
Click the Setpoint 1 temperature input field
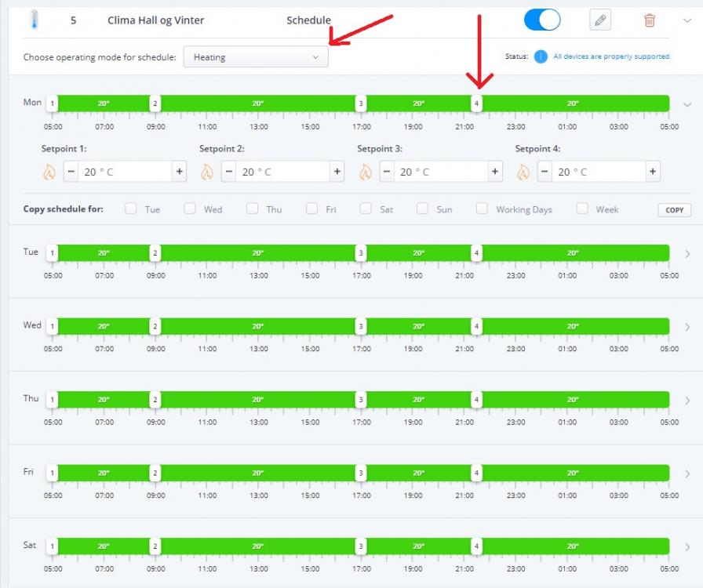pos(125,172)
